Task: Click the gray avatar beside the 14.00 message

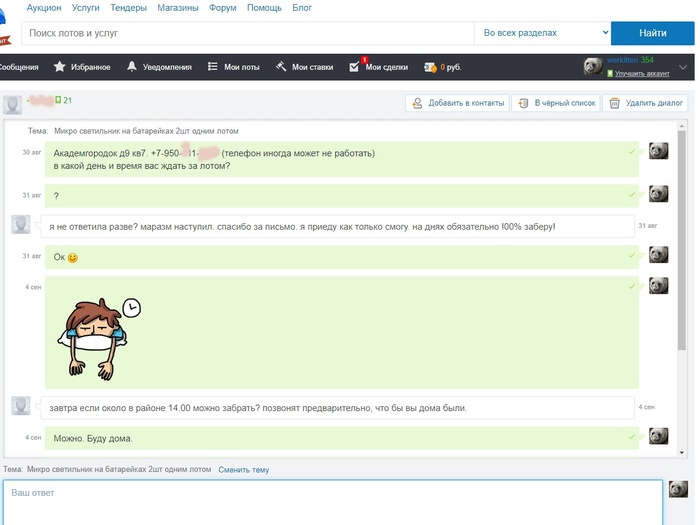Action: coord(21,405)
